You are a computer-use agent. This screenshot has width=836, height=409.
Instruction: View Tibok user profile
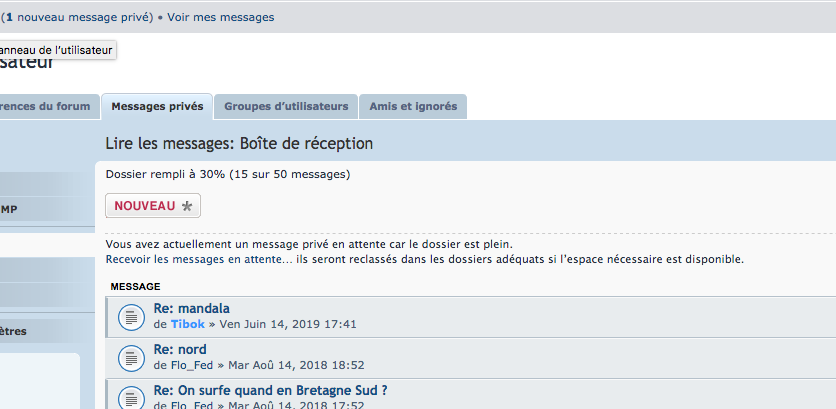pos(188,324)
